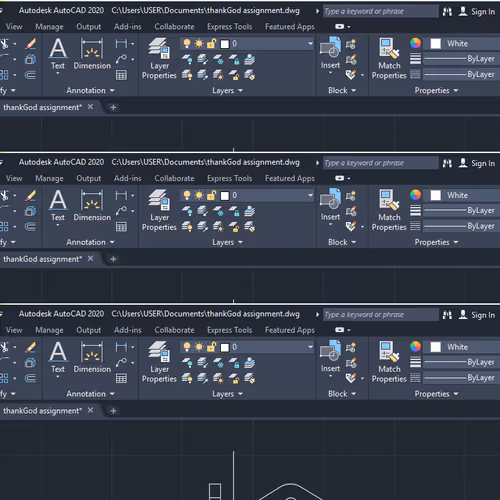Click the Unlock layer icon in the bottom copy
The width and height of the screenshot is (500, 500).
[x=234, y=378]
